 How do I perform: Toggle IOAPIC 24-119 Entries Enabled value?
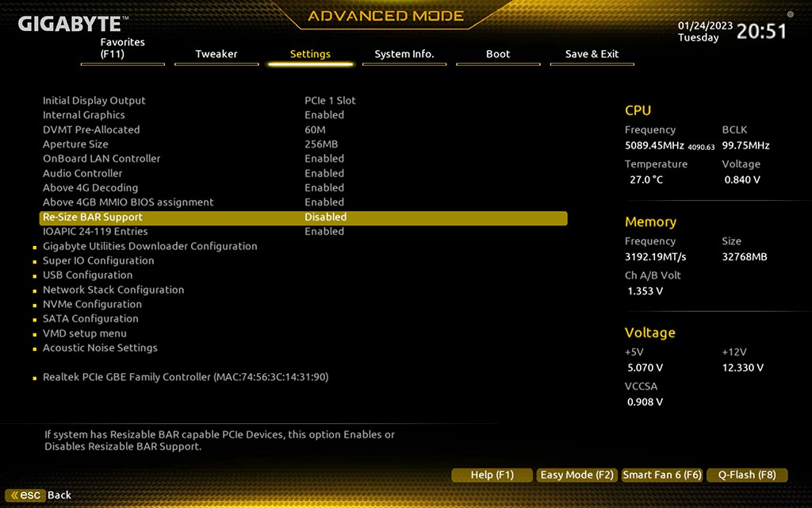[x=324, y=231]
